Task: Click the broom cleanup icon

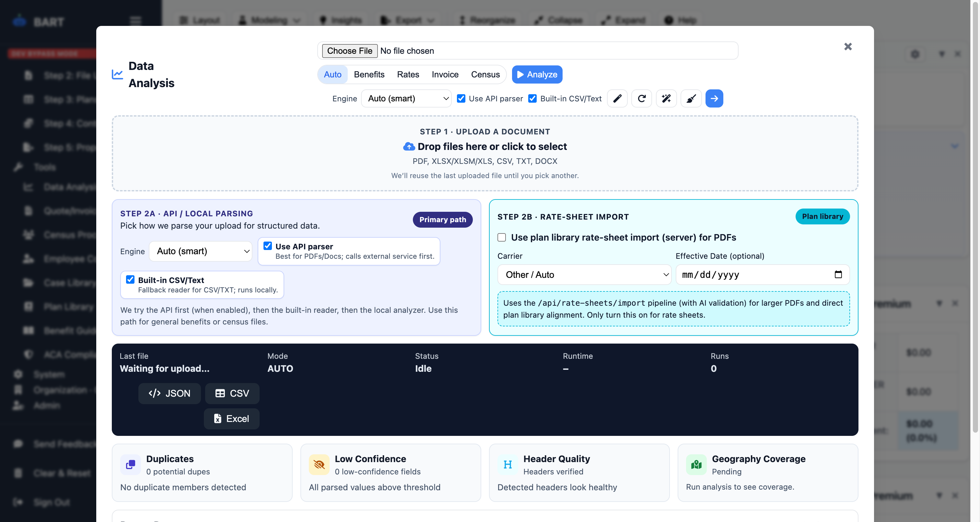Action: pos(691,98)
